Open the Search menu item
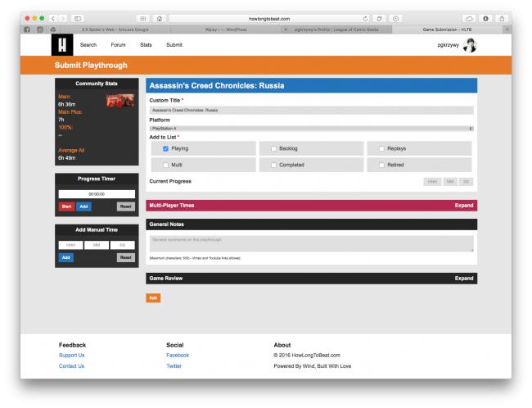Screen dimensions: 532x408 click(88, 45)
